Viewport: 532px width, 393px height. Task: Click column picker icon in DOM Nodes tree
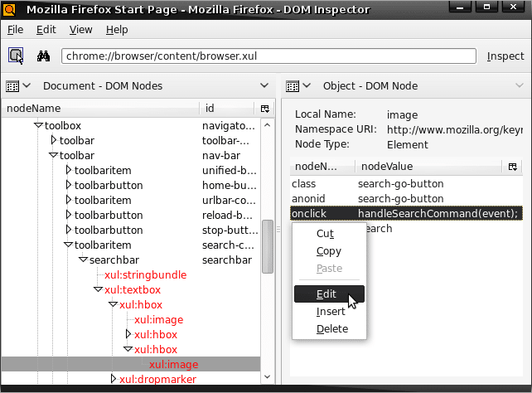pos(265,109)
